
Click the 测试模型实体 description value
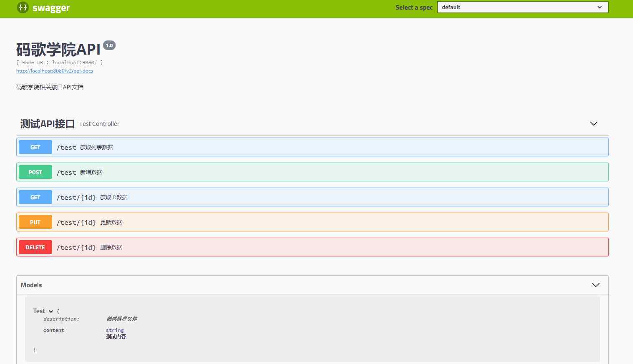coord(121,319)
